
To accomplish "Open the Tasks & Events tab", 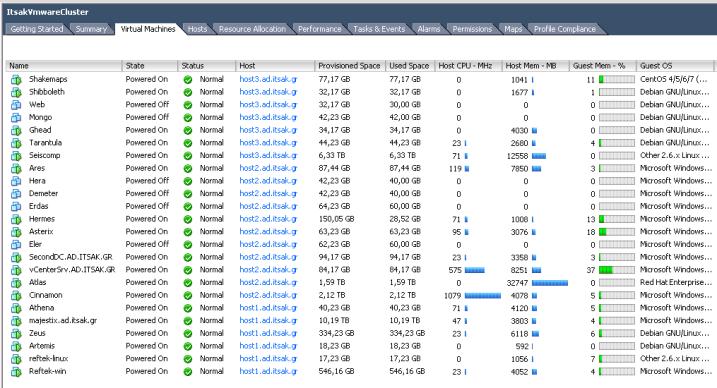I will coord(379,29).
